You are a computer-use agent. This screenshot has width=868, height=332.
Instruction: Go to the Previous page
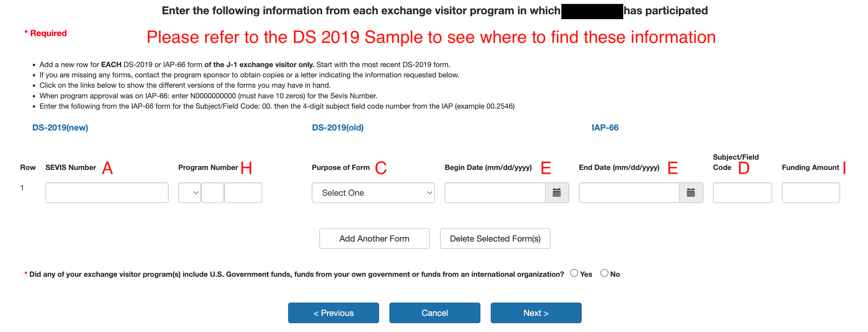pyautogui.click(x=333, y=313)
